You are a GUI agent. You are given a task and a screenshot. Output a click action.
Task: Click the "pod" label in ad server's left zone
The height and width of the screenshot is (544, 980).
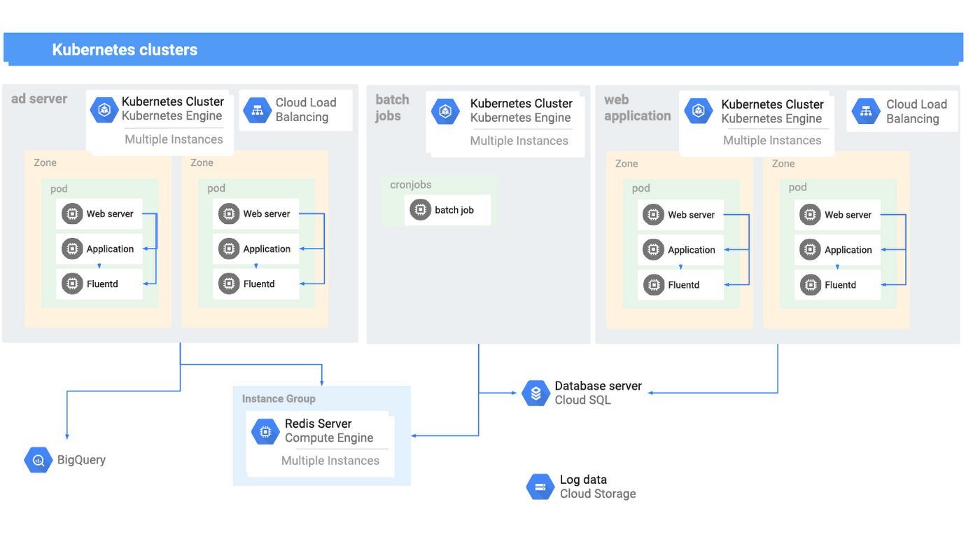(59, 189)
